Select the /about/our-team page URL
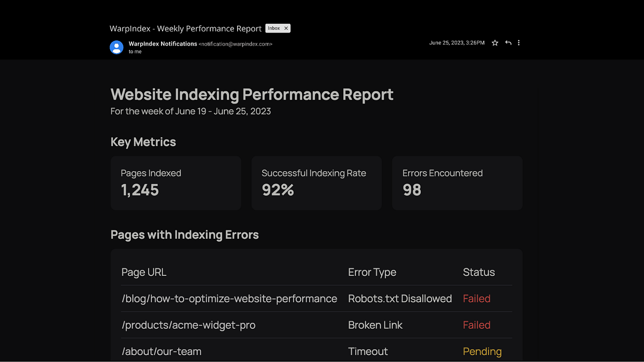Image resolution: width=644 pixels, height=362 pixels. pyautogui.click(x=161, y=351)
